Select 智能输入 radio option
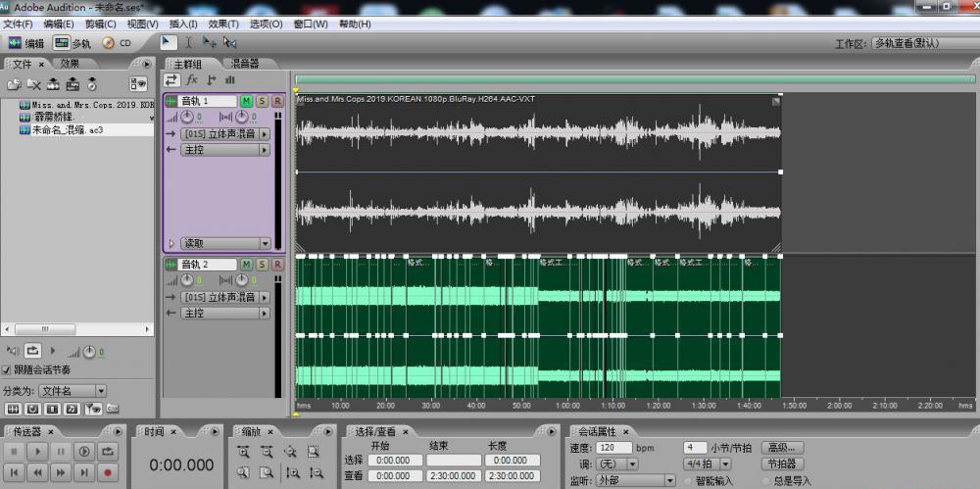Image resolution: width=980 pixels, height=489 pixels. [690, 481]
